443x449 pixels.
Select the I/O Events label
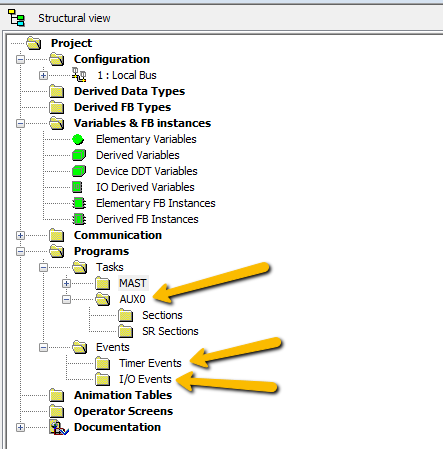145,379
